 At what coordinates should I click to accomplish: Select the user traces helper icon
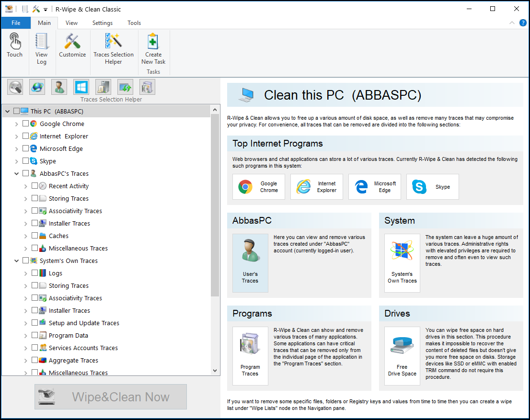point(59,87)
